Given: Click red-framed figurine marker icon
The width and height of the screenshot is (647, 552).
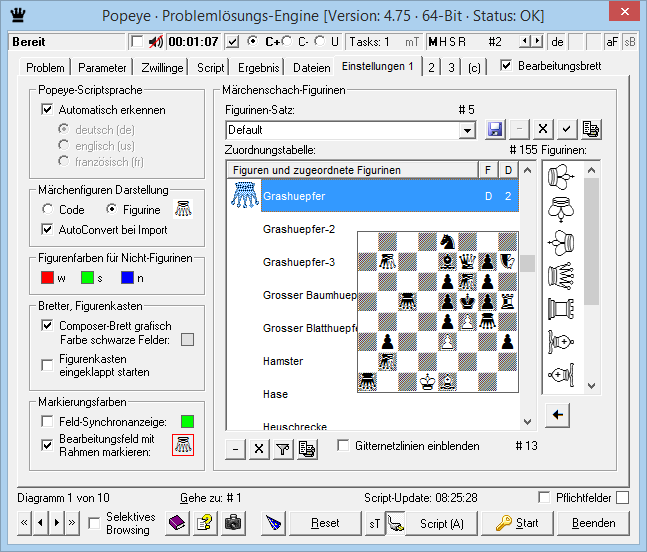Looking at the screenshot, I should [183, 445].
